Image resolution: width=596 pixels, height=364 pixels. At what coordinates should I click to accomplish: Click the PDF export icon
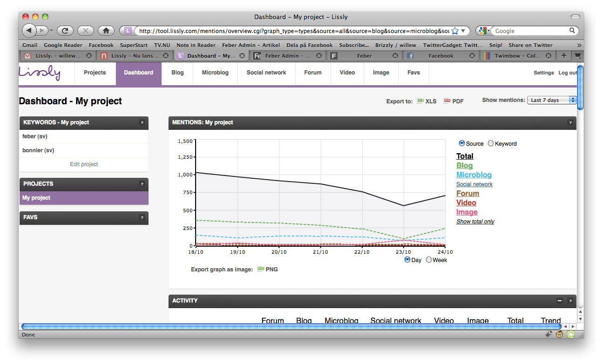point(447,101)
